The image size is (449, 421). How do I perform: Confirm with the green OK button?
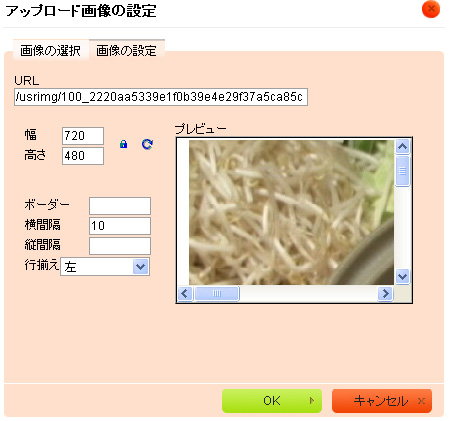272,401
